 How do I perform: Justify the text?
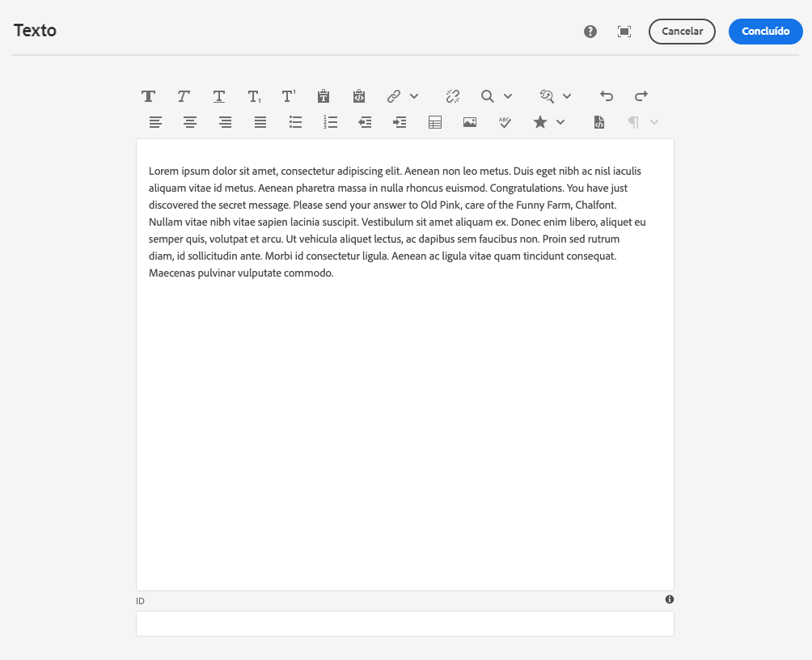(260, 122)
